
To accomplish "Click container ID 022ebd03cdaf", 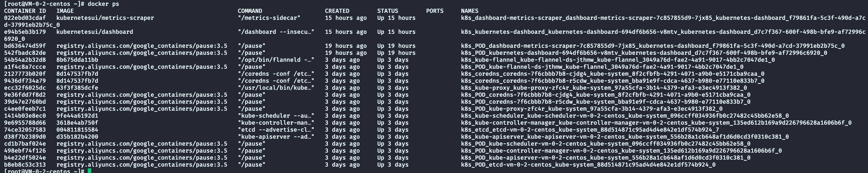I will coord(25,18).
